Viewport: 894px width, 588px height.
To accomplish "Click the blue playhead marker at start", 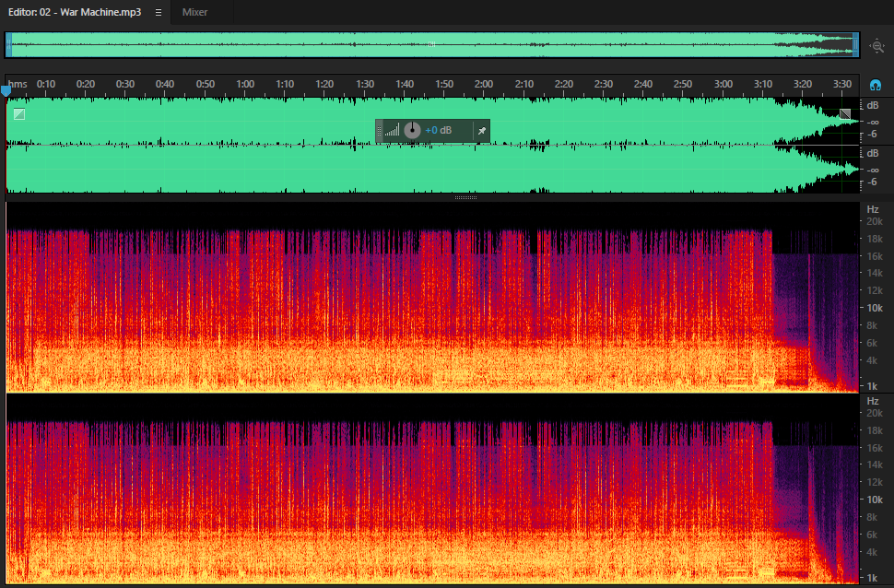I will [x=6, y=90].
